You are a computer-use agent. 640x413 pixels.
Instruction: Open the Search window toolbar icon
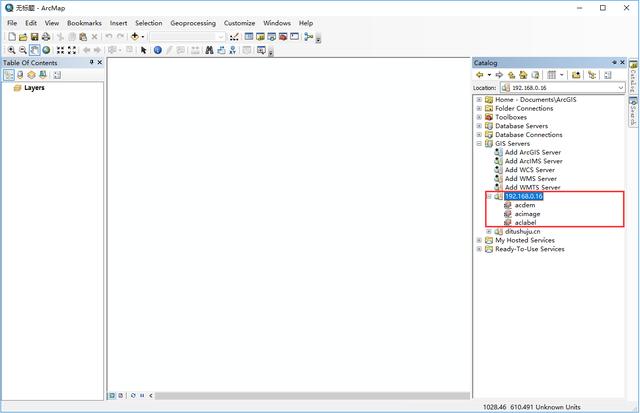(x=271, y=37)
